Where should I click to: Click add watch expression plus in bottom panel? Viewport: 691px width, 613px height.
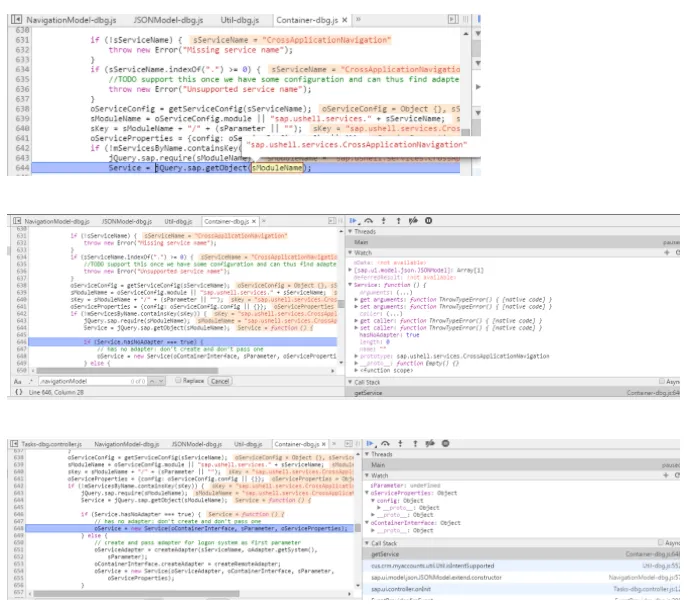[666, 475]
